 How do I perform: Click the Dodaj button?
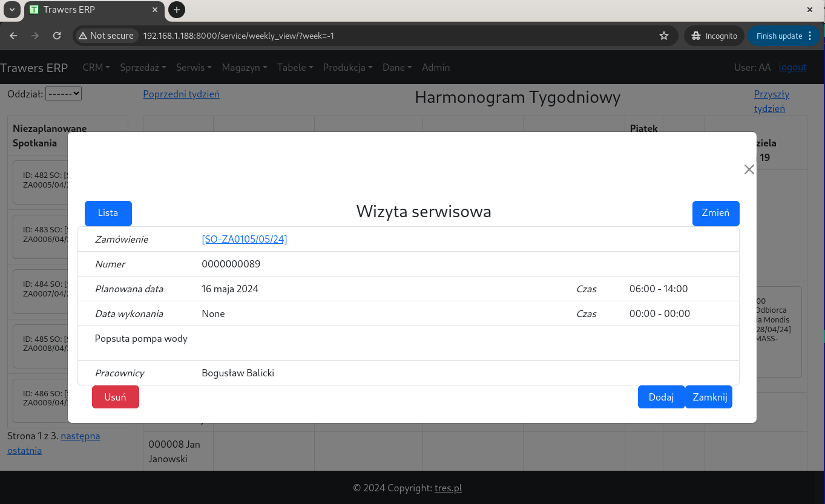pos(661,397)
